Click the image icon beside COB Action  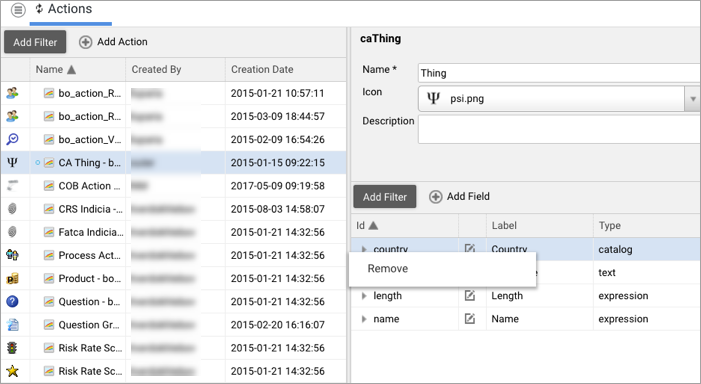point(49,186)
